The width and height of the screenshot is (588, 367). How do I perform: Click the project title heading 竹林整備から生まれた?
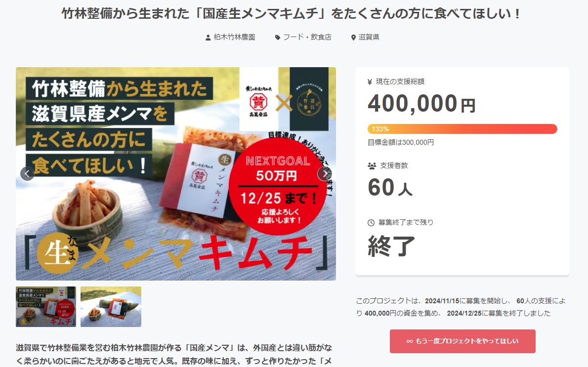click(x=292, y=14)
